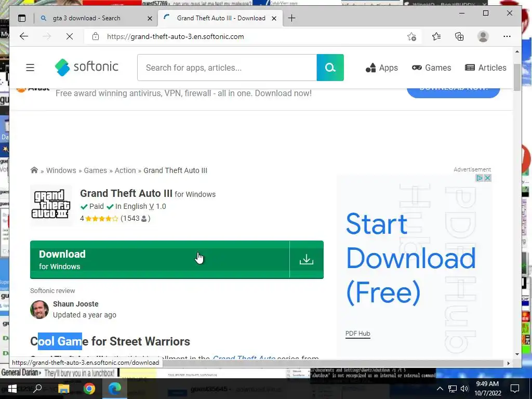Open the clock showing 9:49 AM
The width and height of the screenshot is (532, 399).
pos(487,389)
